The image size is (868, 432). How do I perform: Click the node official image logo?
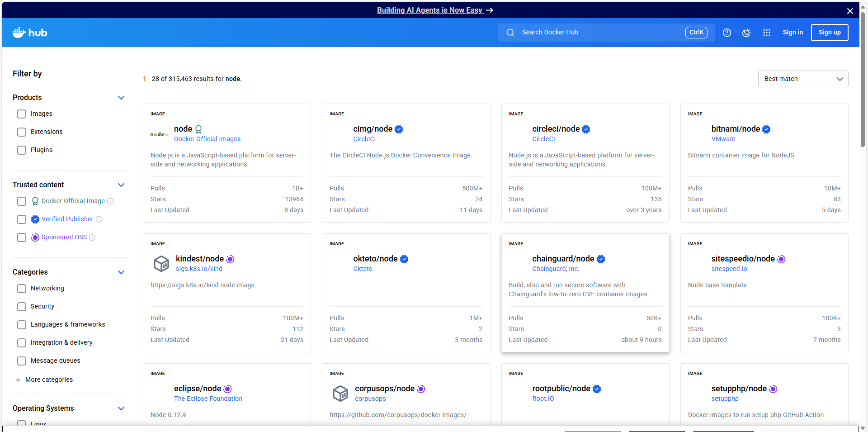[x=159, y=134]
